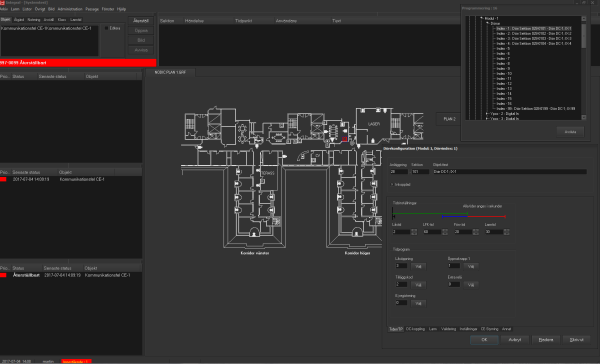Select Index 2 door in the tree

click(x=533, y=34)
